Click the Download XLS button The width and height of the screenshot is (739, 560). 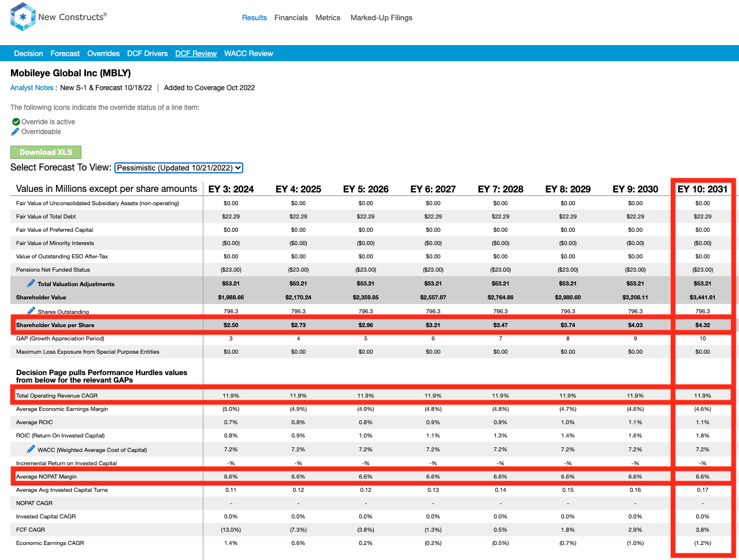[x=46, y=152]
